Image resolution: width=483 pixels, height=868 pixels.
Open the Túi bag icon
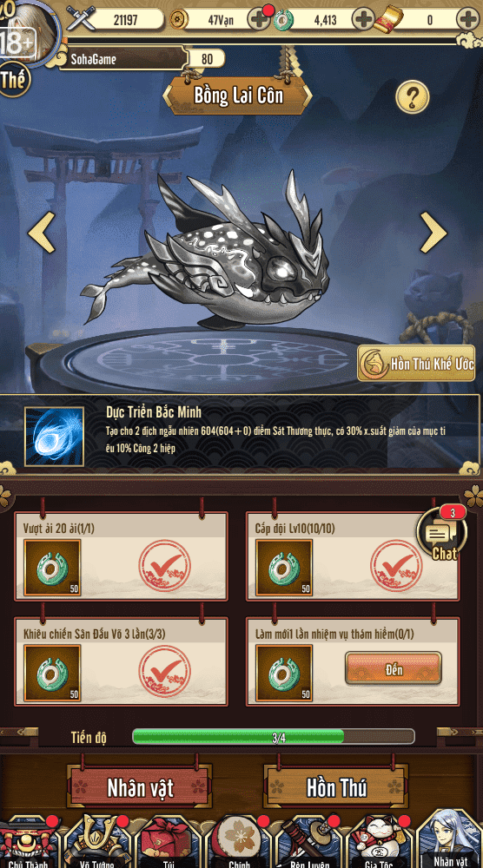(169, 841)
